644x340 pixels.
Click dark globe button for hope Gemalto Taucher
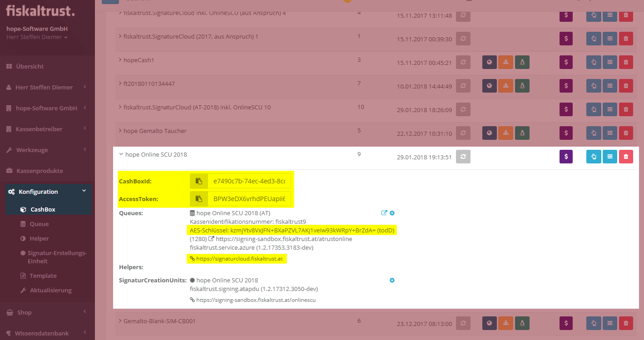pos(489,133)
